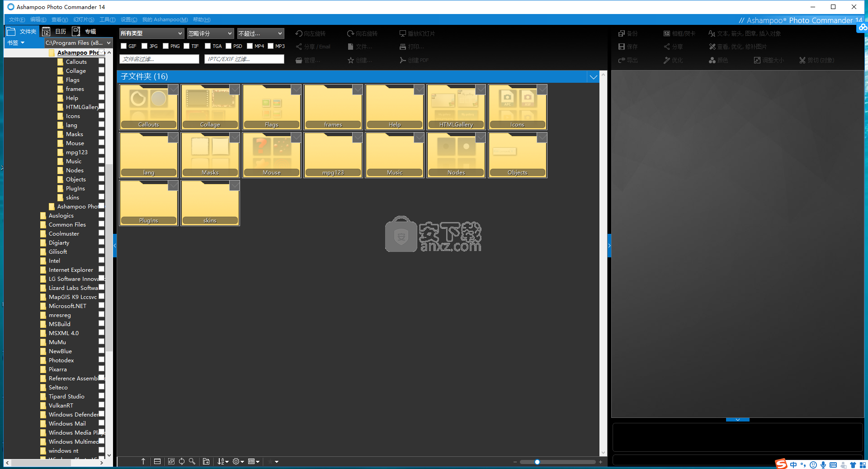Click in the 文件名过滤 filename filter field
868x469 pixels.
point(159,59)
